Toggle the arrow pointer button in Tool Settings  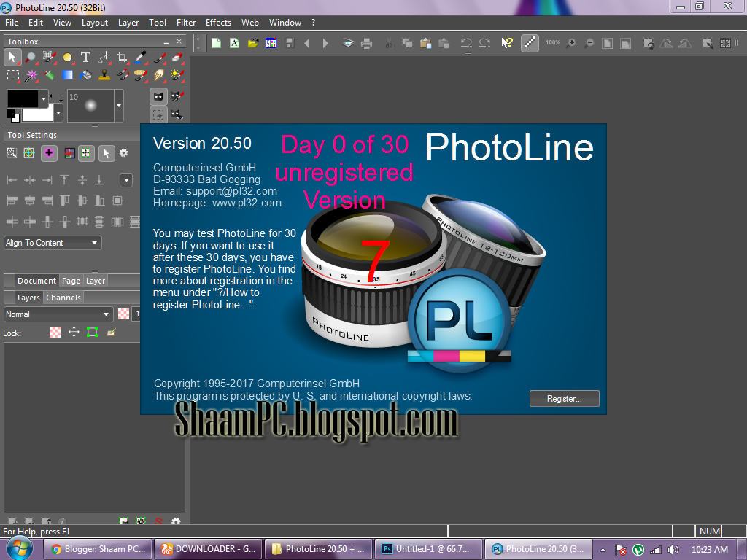107,153
